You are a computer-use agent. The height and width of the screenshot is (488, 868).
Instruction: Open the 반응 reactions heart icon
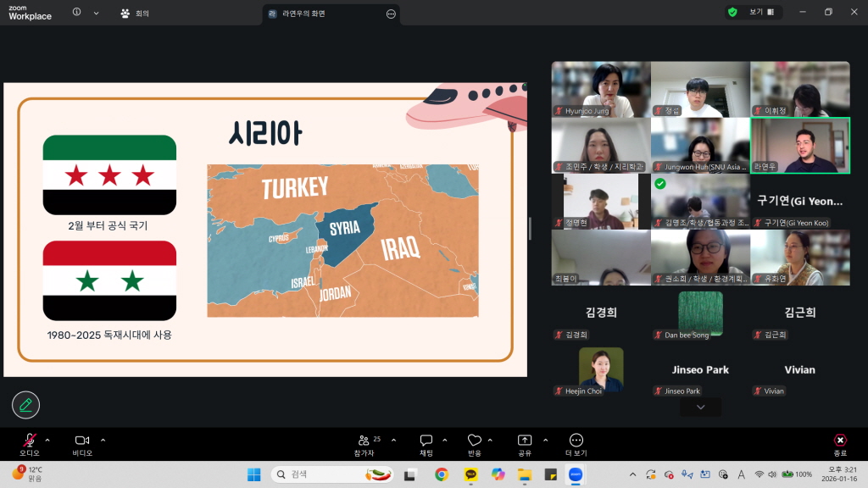[x=475, y=441]
